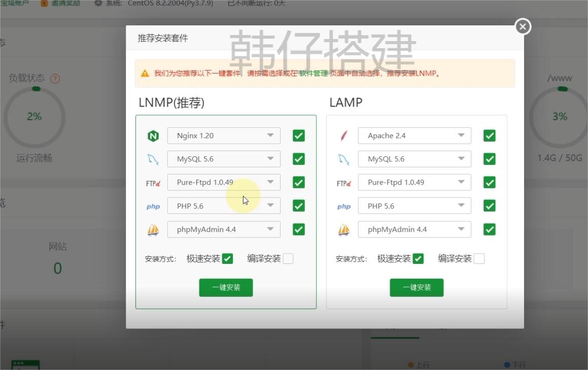Open the 软件管理 link in notice
Viewport: 588px width, 370px height.
313,73
